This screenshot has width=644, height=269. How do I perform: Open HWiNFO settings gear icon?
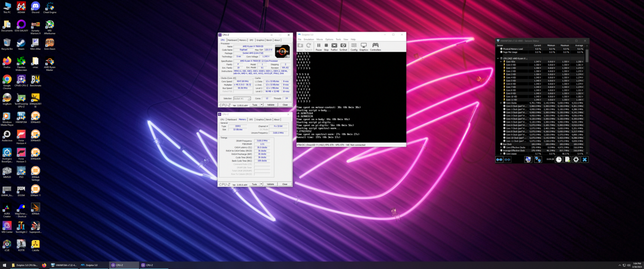point(576,159)
